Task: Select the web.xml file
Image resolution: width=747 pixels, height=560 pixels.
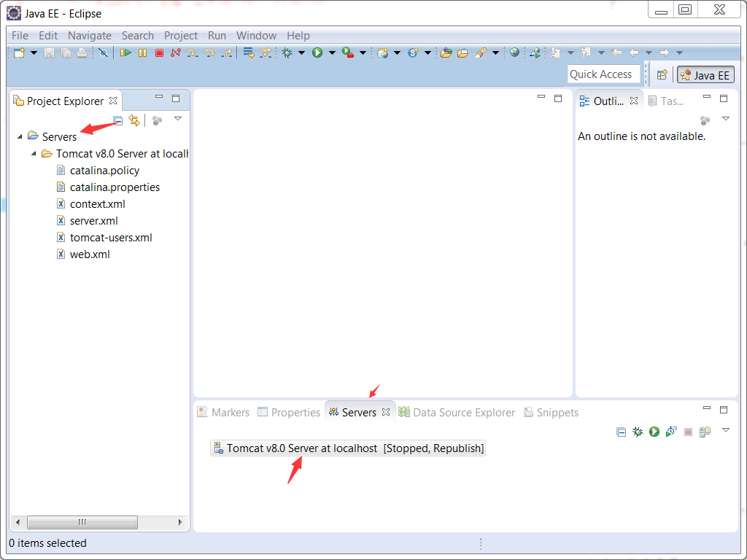Action: point(83,254)
